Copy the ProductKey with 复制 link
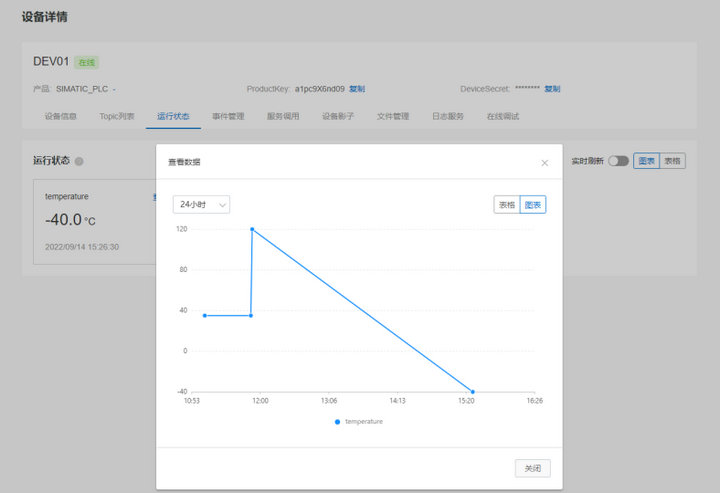Screen dimensions: 720x493 (x=357, y=88)
